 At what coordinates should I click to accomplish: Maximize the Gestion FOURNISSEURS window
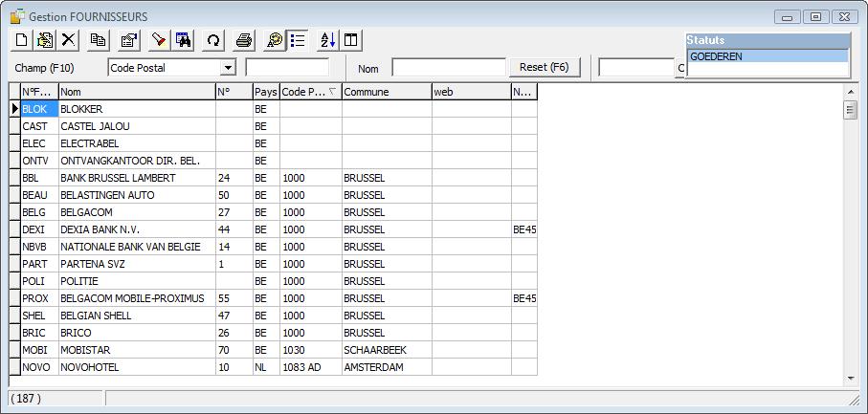pos(815,17)
